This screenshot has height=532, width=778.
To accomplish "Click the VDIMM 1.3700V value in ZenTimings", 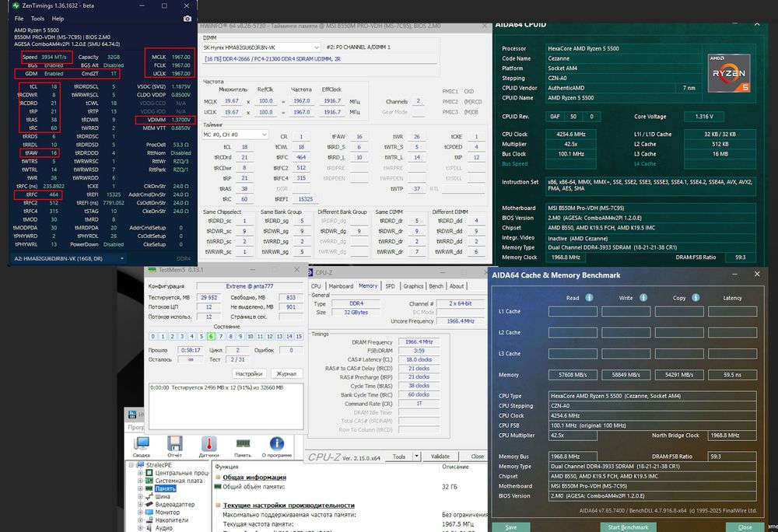I will point(181,120).
